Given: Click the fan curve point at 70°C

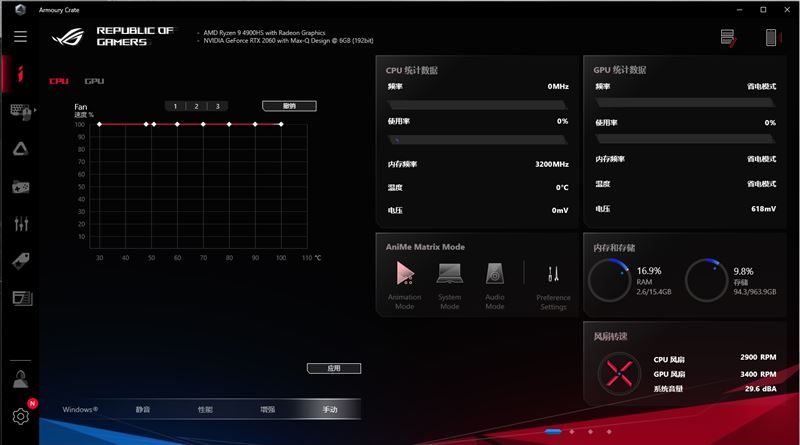Looking at the screenshot, I should 203,124.
